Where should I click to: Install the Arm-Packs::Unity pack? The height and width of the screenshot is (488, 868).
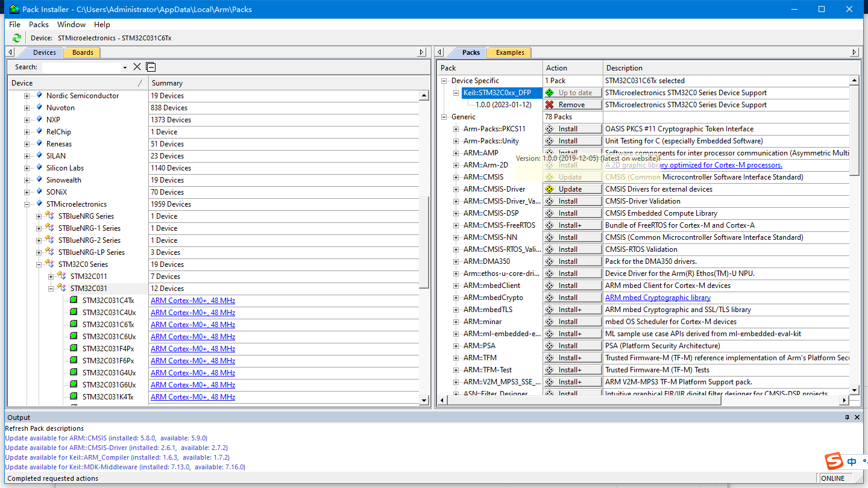[572, 141]
